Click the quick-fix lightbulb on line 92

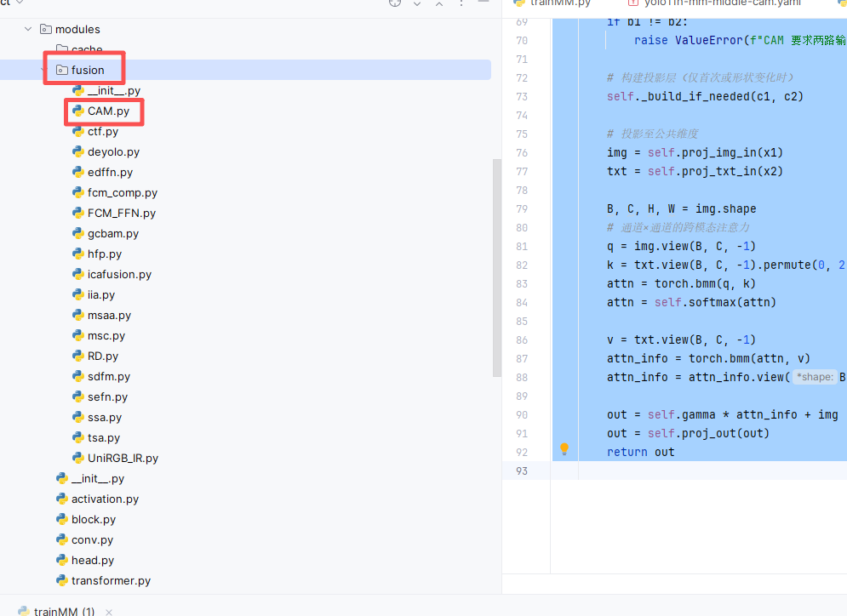564,448
